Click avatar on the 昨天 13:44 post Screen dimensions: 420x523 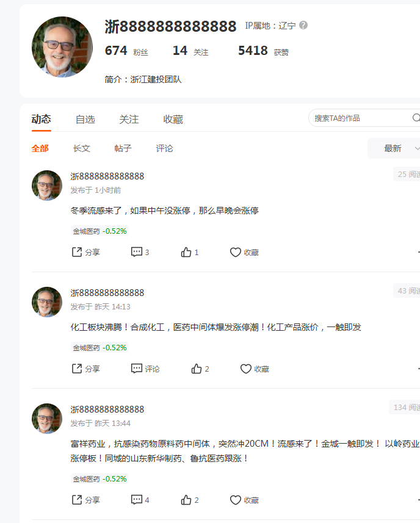(x=47, y=419)
